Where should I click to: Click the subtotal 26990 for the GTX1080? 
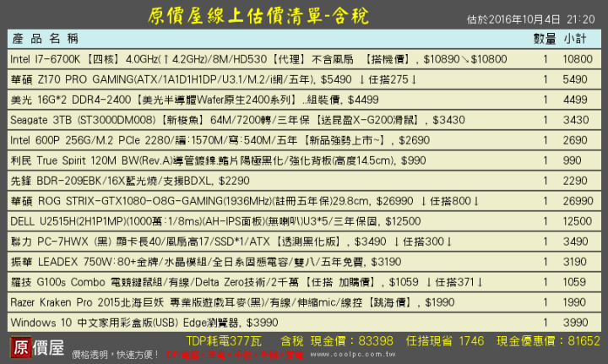[578, 201]
